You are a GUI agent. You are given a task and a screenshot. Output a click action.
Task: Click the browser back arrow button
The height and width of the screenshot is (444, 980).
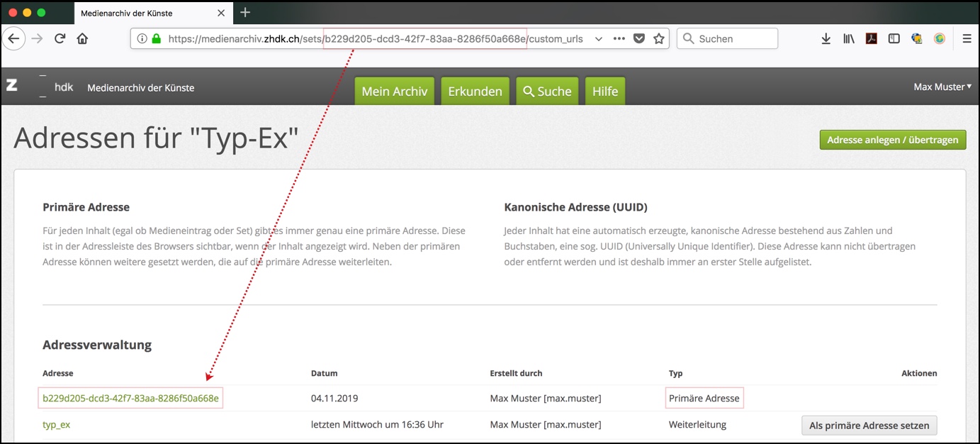tap(13, 39)
